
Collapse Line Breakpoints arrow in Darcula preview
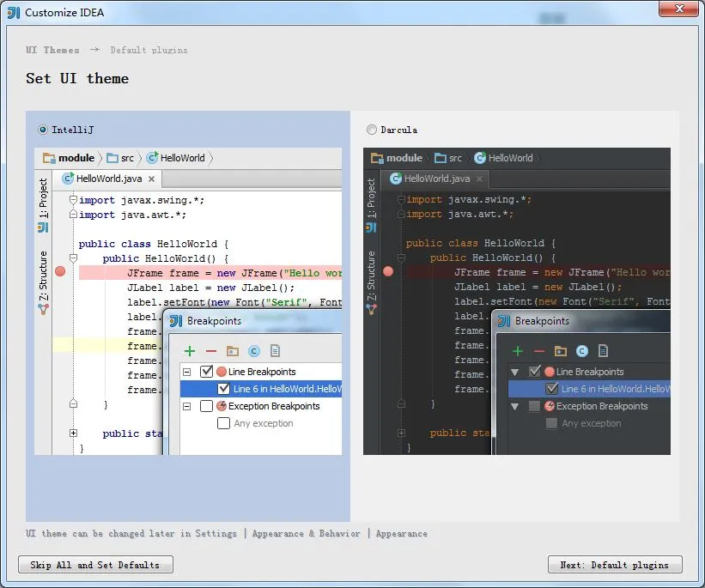(515, 373)
